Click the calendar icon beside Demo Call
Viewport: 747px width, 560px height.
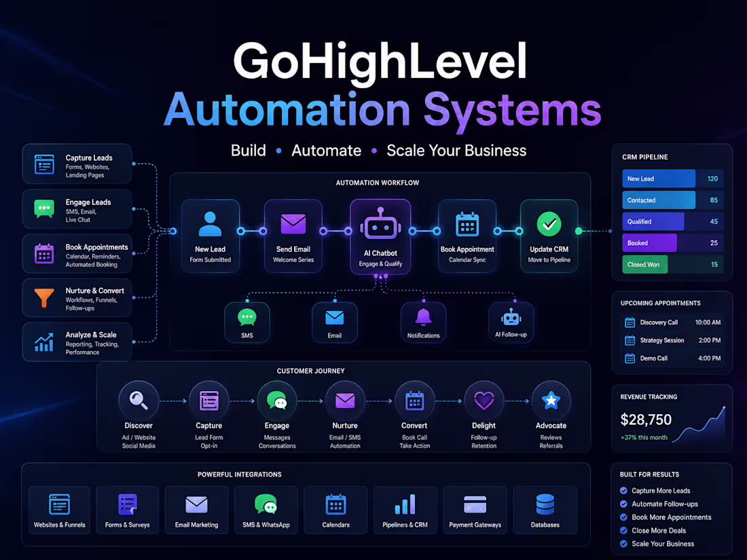tap(630, 358)
